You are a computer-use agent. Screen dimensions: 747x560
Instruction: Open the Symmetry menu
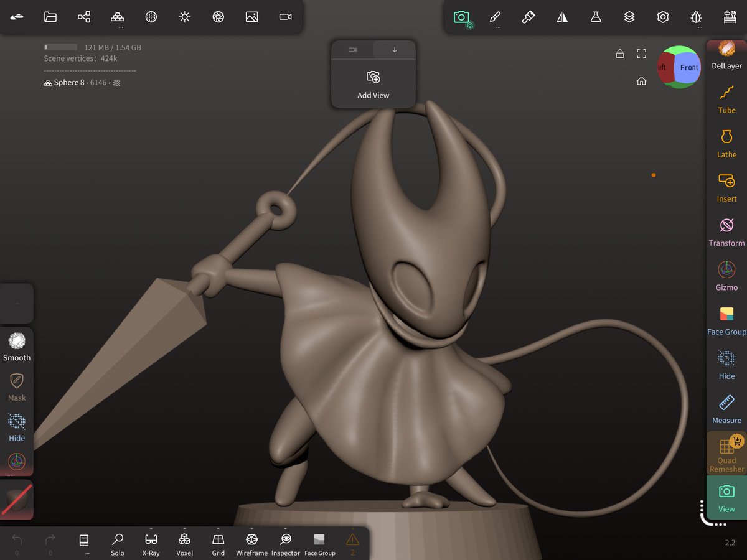point(562,17)
